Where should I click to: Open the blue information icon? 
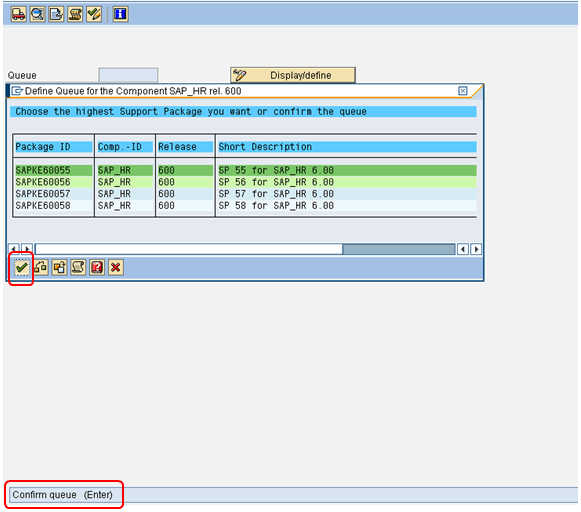[x=120, y=14]
